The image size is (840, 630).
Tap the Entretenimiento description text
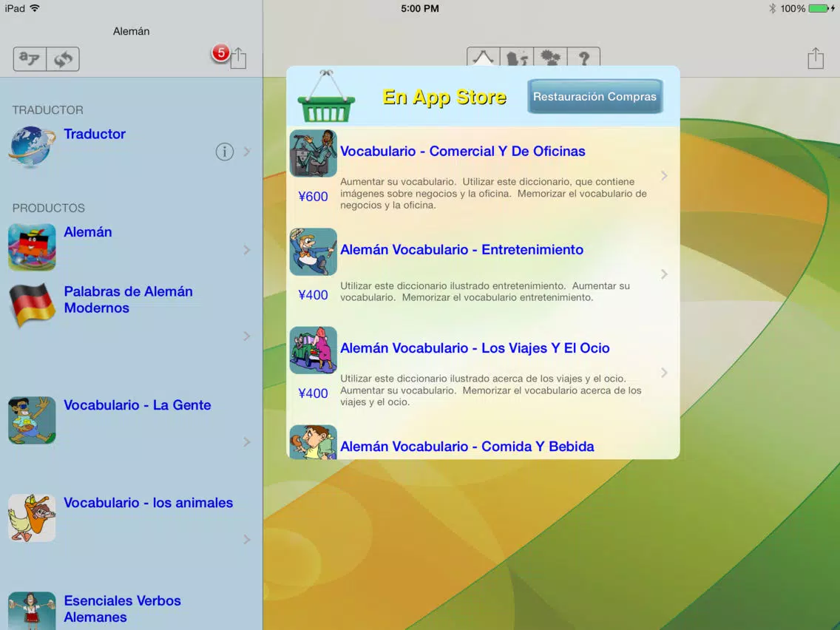(485, 291)
